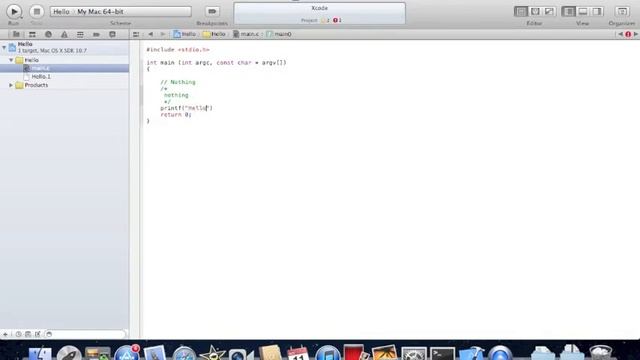Screen dimensions: 640x360
Task: Show only source-controlled files filter
Action: pos(28,334)
